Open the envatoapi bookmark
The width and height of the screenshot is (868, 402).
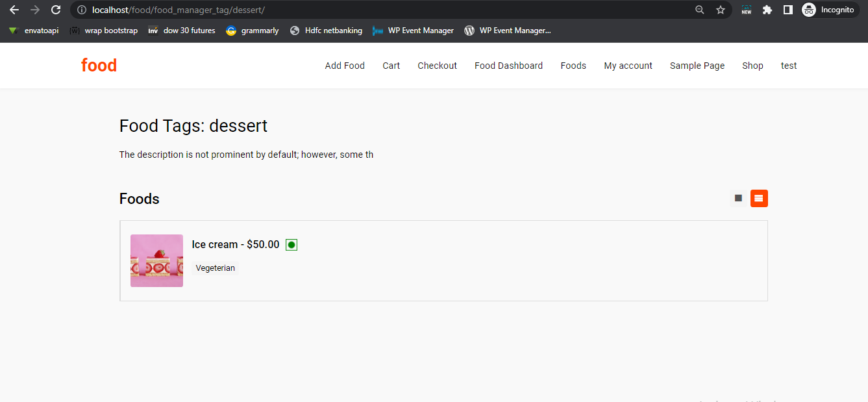[x=33, y=31]
